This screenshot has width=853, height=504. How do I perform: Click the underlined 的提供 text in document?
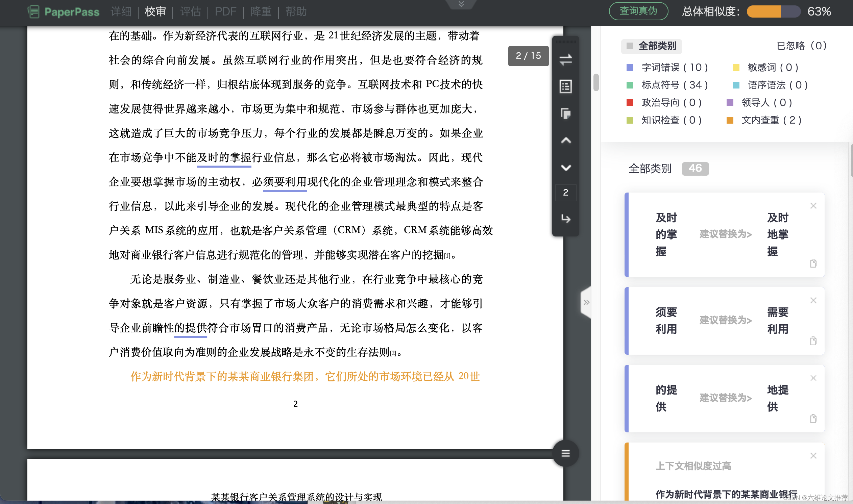click(190, 328)
